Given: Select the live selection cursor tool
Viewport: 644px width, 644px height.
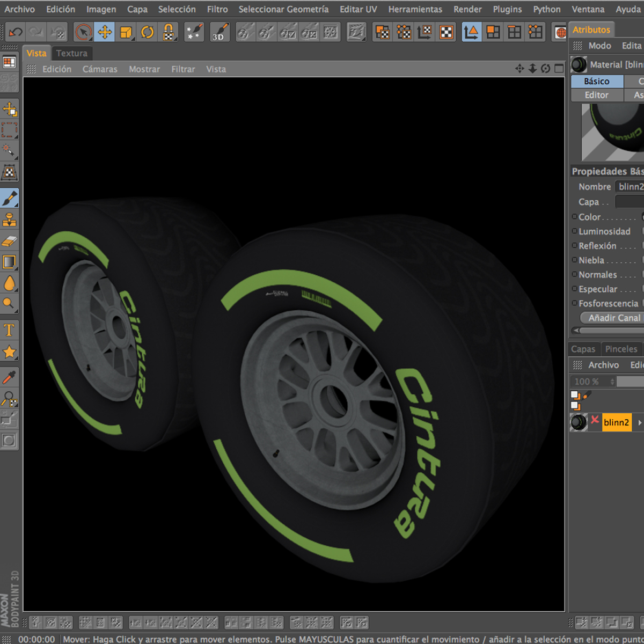Looking at the screenshot, I should [x=83, y=32].
